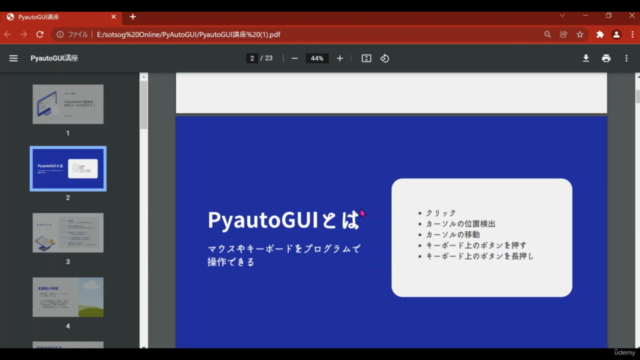Image resolution: width=640 pixels, height=360 pixels.
Task: Click the PyautoGUIとは slide heading
Action: (x=284, y=220)
